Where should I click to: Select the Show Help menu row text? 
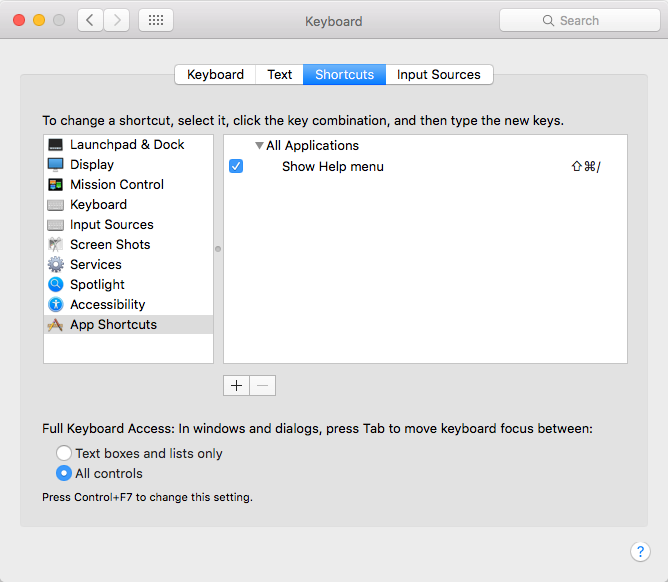click(333, 167)
